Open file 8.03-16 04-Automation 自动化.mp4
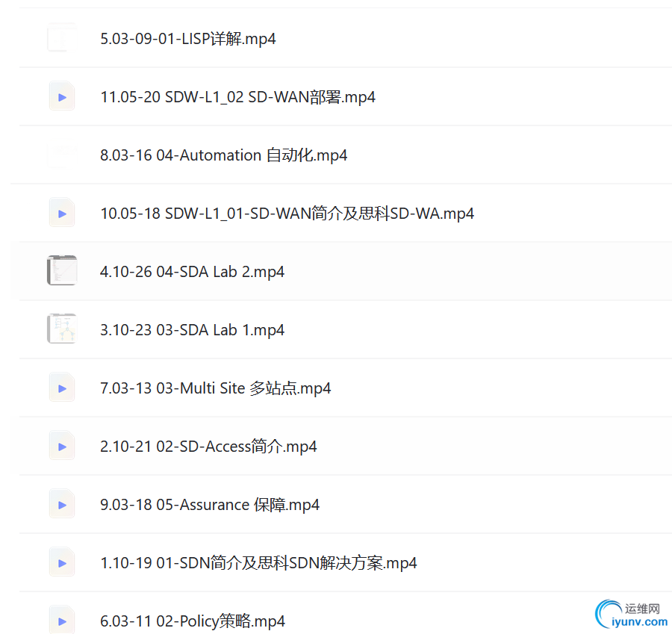The height and width of the screenshot is (634, 672). coord(223,155)
